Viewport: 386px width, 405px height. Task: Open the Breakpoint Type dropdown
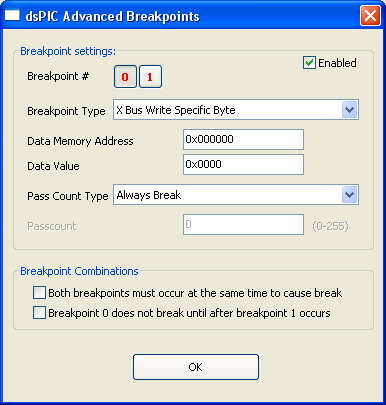pos(236,110)
